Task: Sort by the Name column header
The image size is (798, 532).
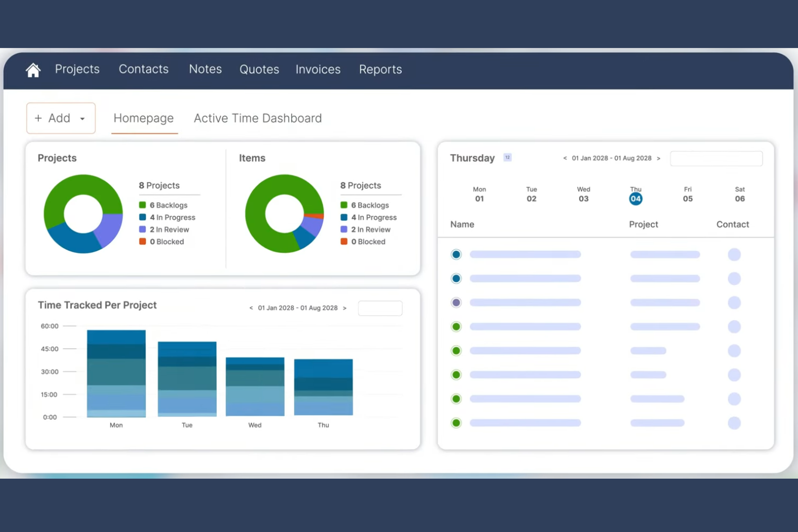Action: [462, 224]
